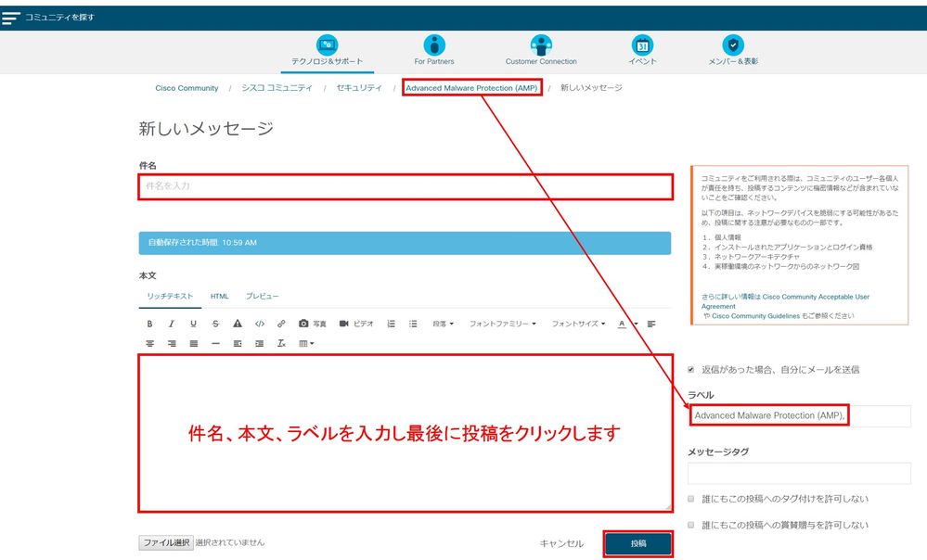Open text color picker dropdown arrow
This screenshot has width=927, height=560.
(x=637, y=324)
